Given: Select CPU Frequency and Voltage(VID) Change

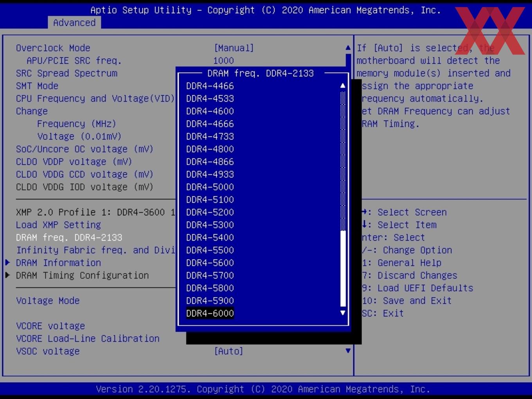Looking at the screenshot, I should [x=95, y=105].
